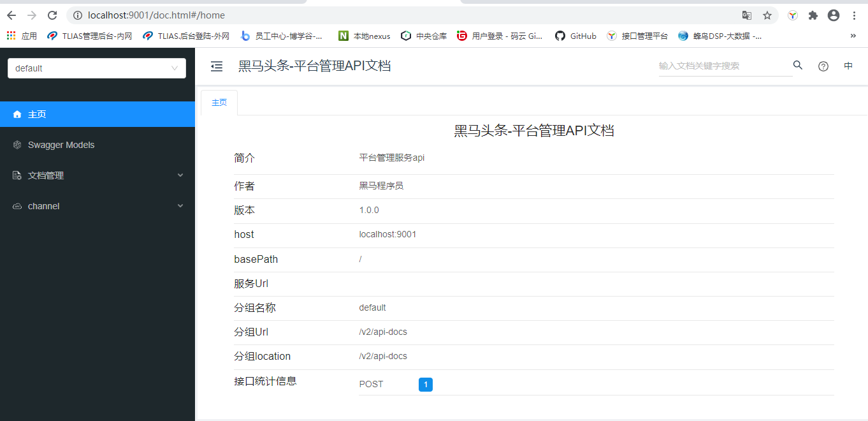The height and width of the screenshot is (421, 868).
Task: Open 员工中心-博学谷 bookmark
Action: (x=282, y=36)
